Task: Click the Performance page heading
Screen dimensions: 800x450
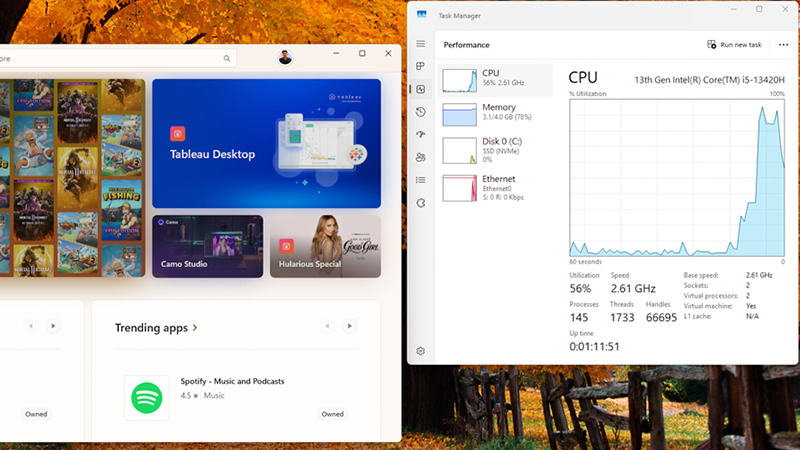Action: [x=466, y=45]
